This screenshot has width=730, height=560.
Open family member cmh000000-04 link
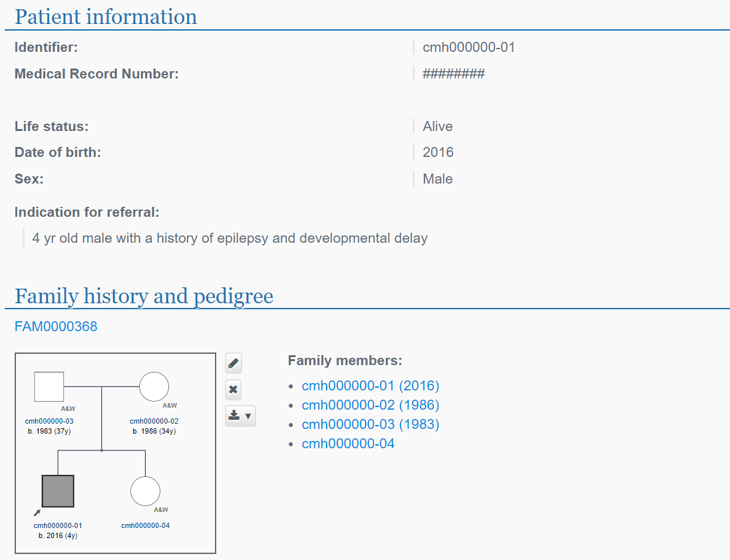[x=348, y=444]
